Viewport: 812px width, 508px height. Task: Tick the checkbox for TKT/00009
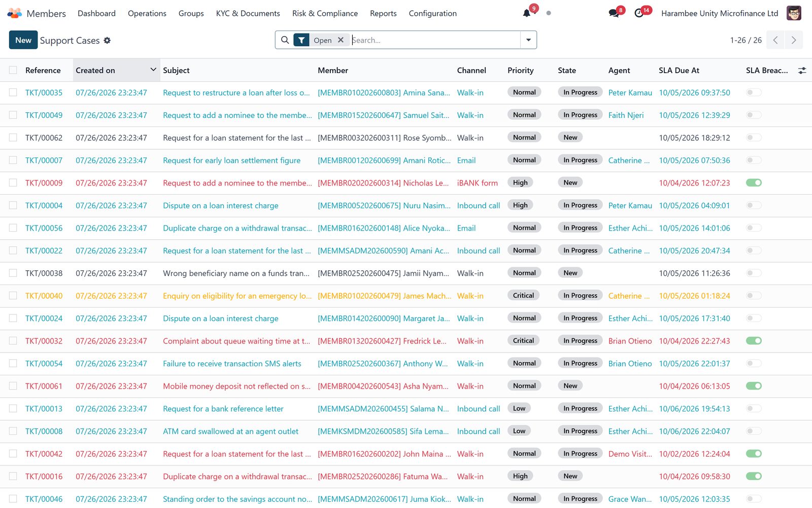pos(13,183)
